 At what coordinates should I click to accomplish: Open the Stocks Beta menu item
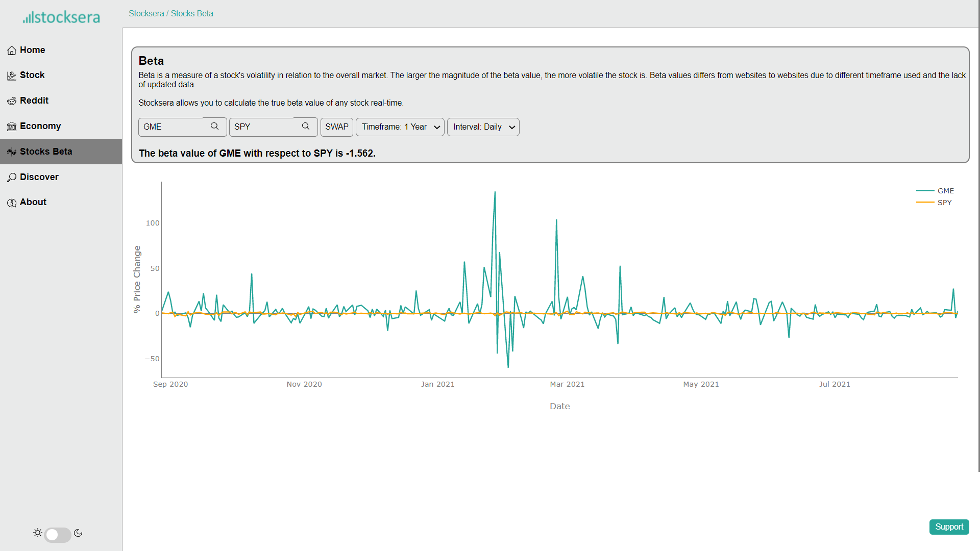click(46, 152)
